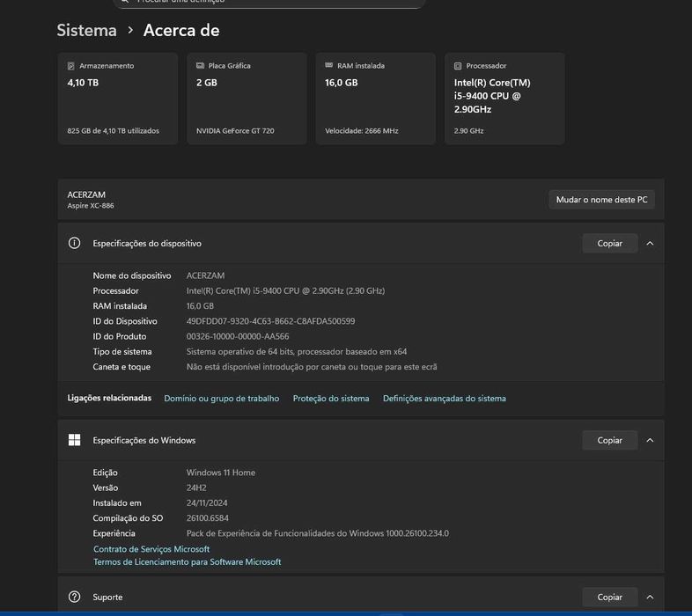Click the question mark Suporte icon
This screenshot has width=692, height=616.
point(74,597)
